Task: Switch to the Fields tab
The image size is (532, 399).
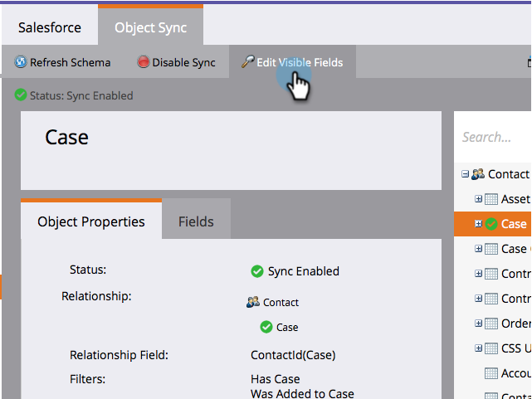Action: [196, 221]
